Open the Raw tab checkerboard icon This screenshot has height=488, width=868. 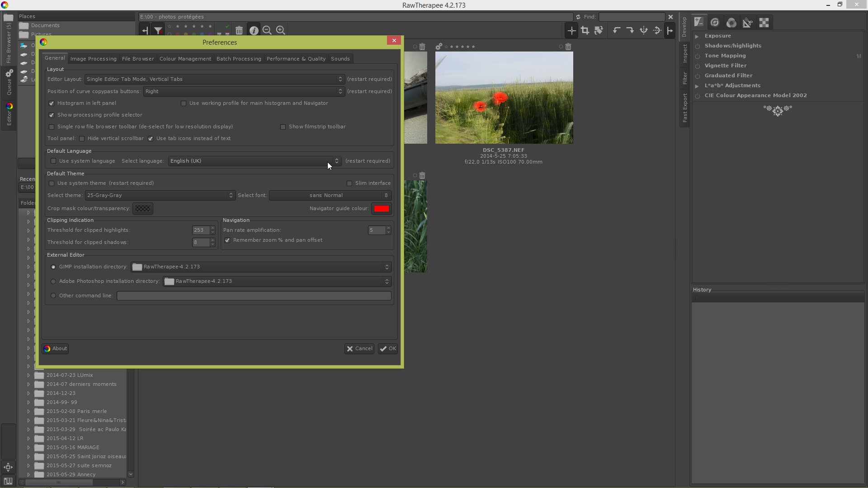764,23
